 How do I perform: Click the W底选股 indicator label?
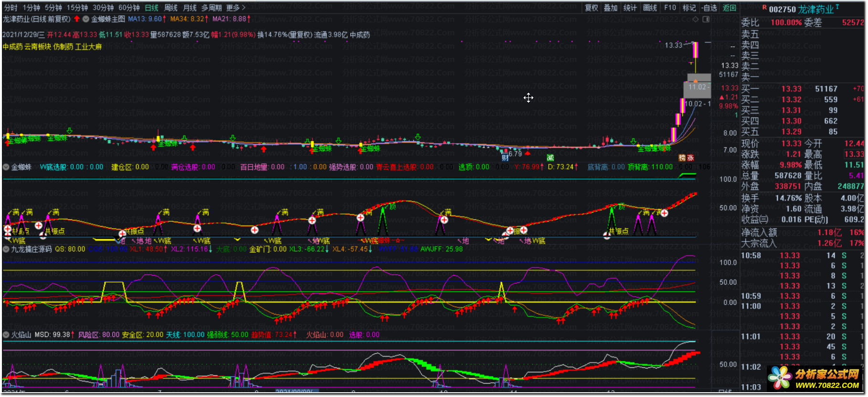click(53, 167)
